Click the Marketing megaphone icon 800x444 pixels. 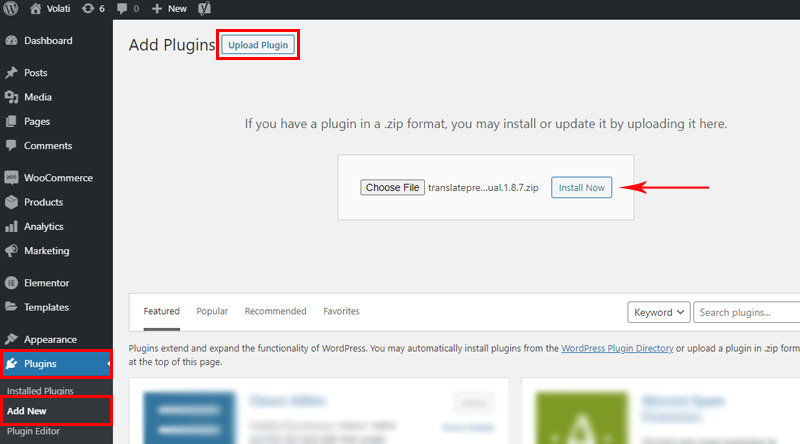(x=11, y=251)
